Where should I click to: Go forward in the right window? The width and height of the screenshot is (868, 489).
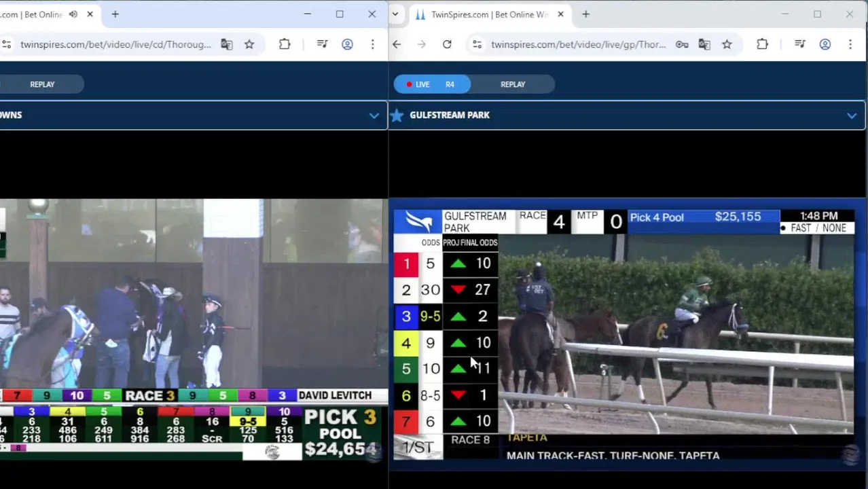422,44
